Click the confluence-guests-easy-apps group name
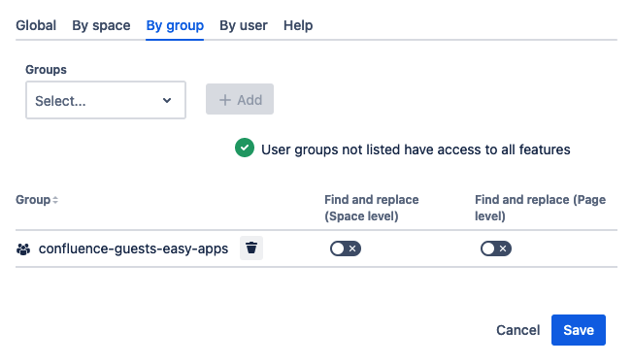The width and height of the screenshot is (633, 364). coord(133,248)
